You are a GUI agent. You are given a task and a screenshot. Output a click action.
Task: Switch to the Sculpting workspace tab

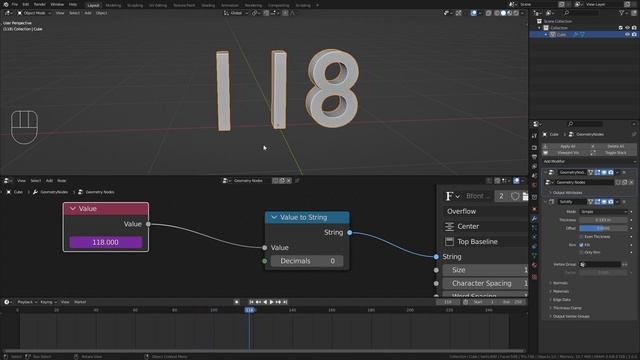tap(135, 5)
